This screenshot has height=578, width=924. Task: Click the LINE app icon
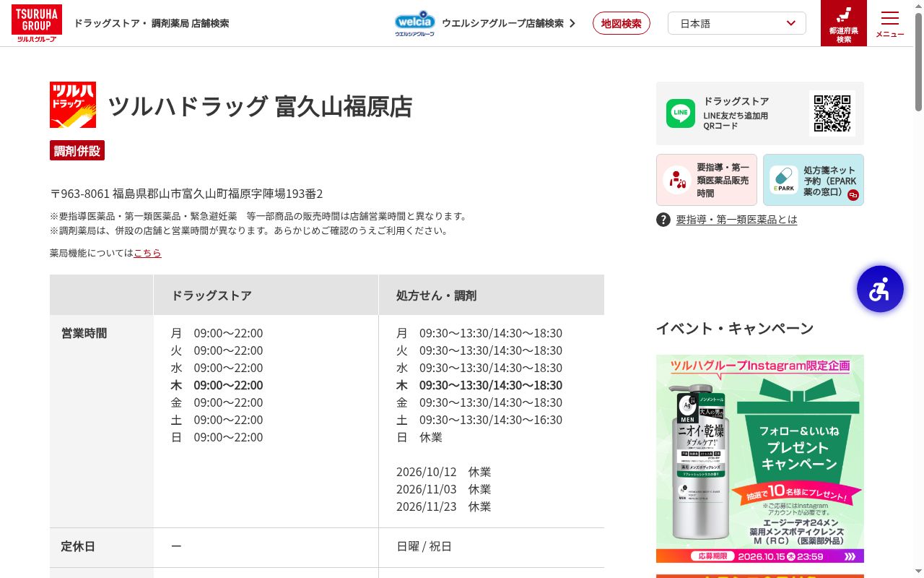(681, 113)
